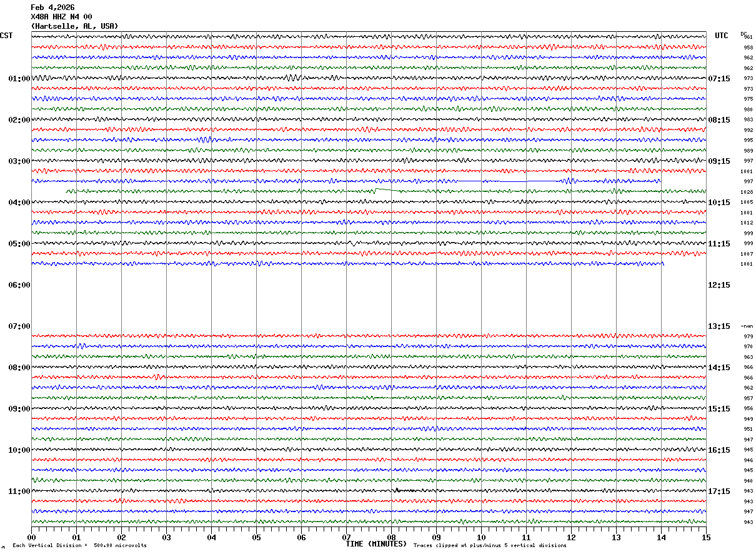Click the date label "Feb 4,2026"
This screenshot has height=554, width=756.
(52, 8)
